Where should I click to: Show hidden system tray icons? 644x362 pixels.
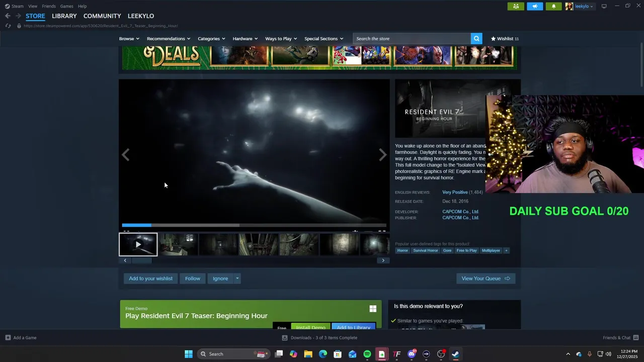[568, 354]
